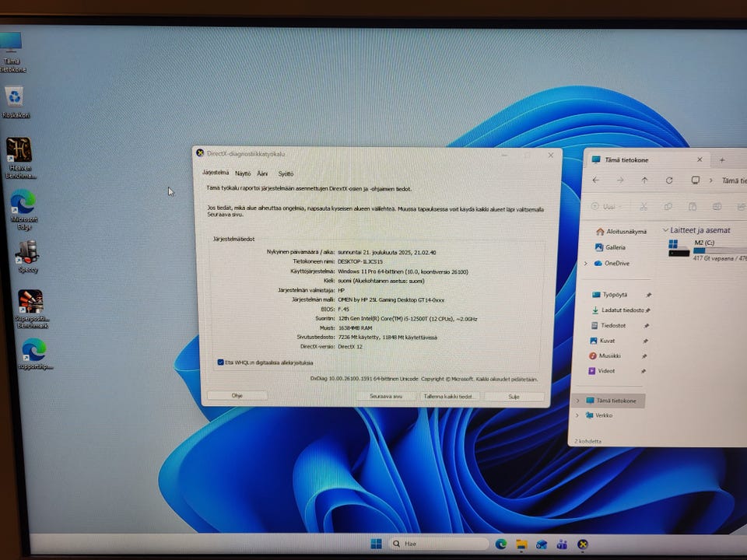Image resolution: width=747 pixels, height=560 pixels.
Task: Add a new File Explorer tab
Action: 722,160
